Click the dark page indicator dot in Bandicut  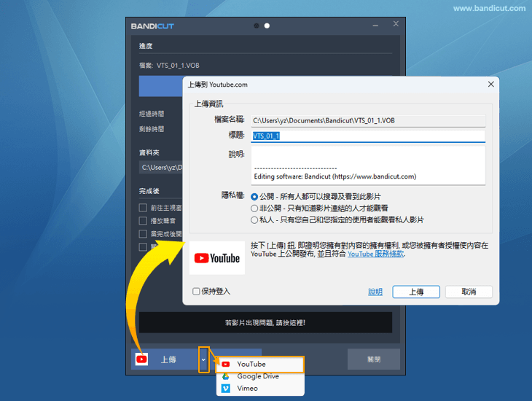coord(257,26)
